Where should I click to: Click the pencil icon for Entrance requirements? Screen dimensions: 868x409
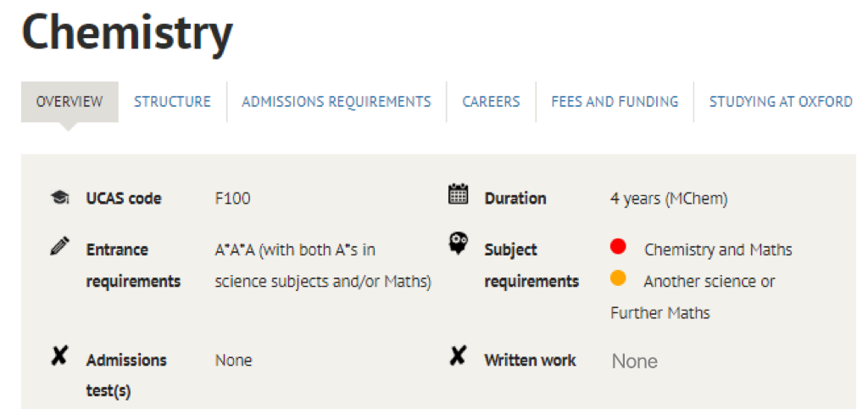59,245
